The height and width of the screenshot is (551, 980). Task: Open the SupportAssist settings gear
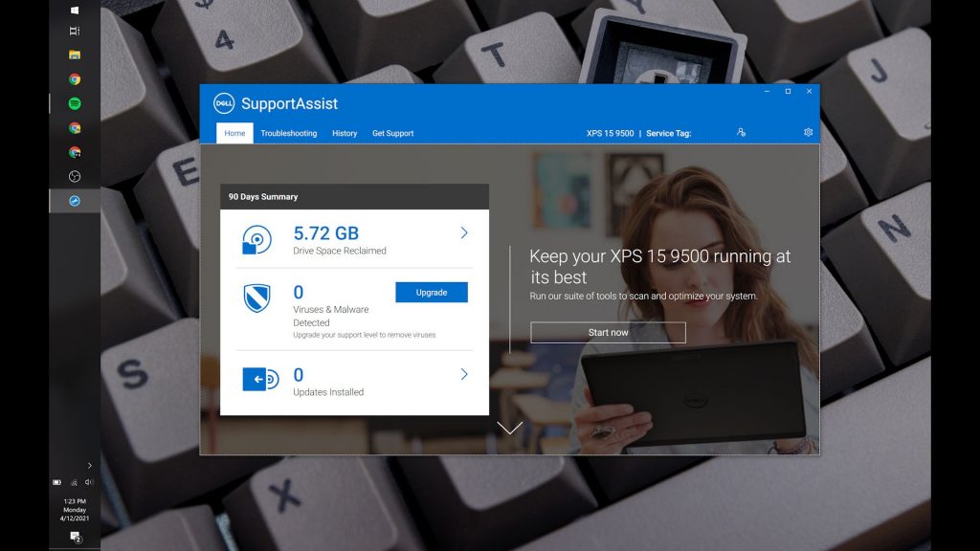pyautogui.click(x=808, y=132)
